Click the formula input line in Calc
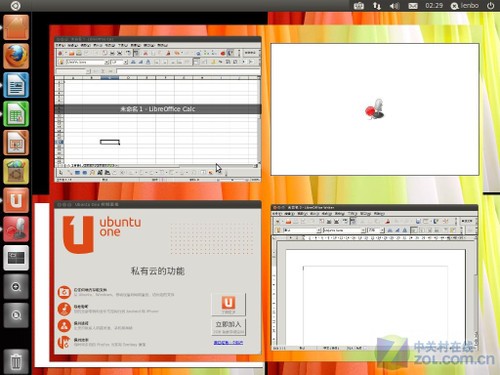Screen dimensions: 500x375 188,71
